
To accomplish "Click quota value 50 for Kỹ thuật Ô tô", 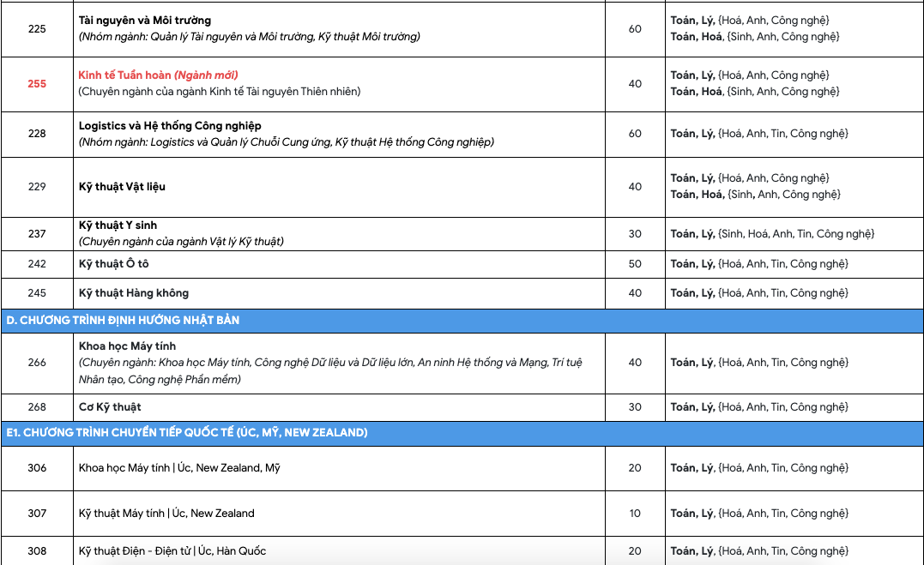I will (635, 264).
